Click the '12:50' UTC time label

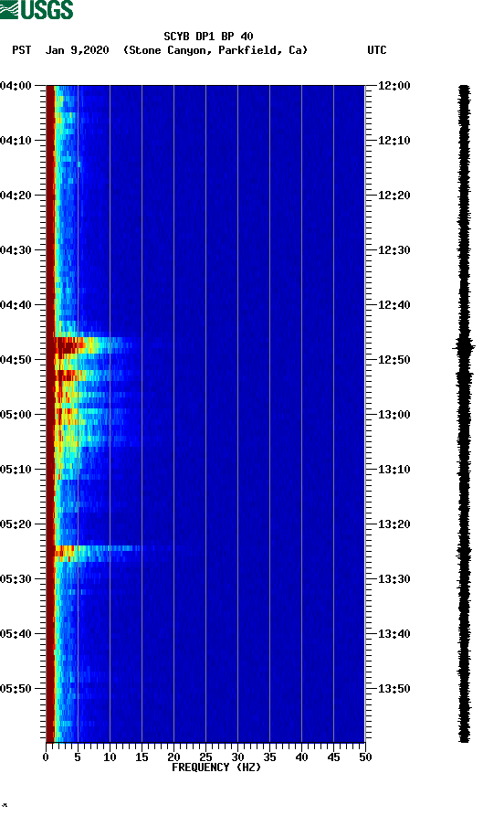[394, 360]
